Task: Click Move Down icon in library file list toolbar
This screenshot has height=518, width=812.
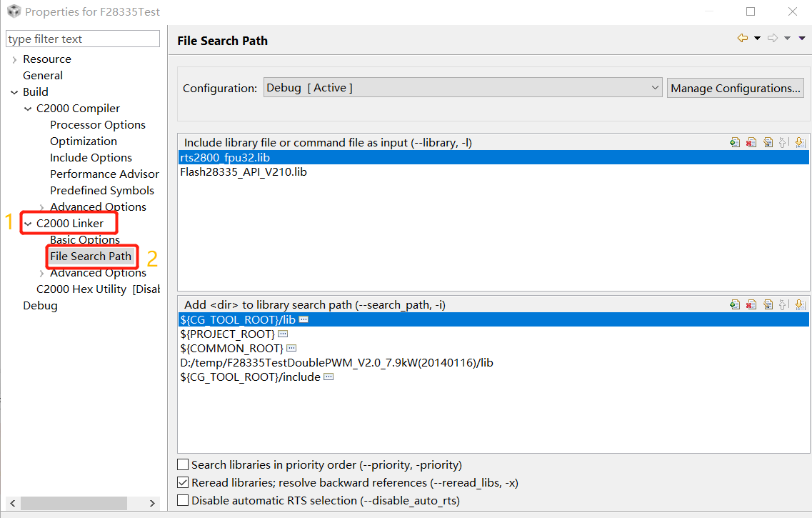Action: [x=800, y=142]
